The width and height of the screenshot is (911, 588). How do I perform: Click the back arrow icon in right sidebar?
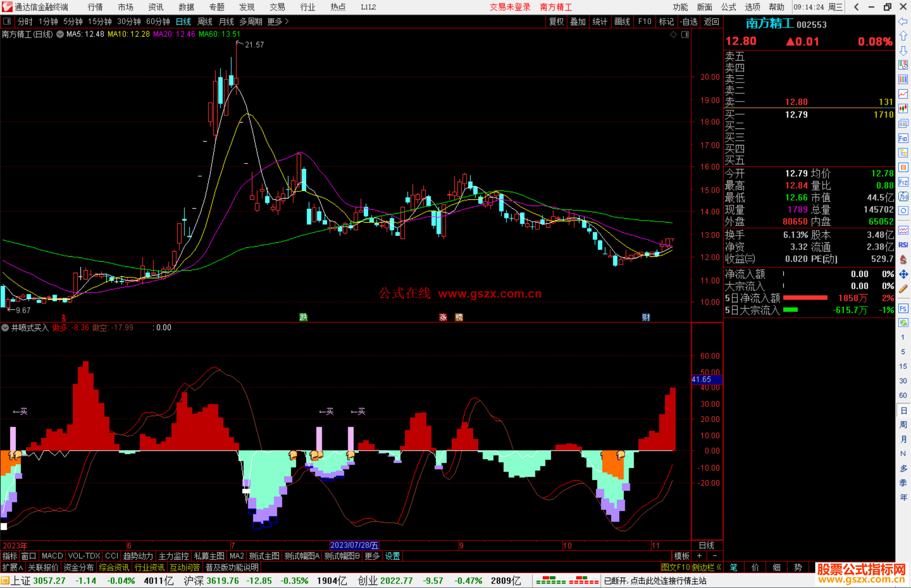click(903, 21)
